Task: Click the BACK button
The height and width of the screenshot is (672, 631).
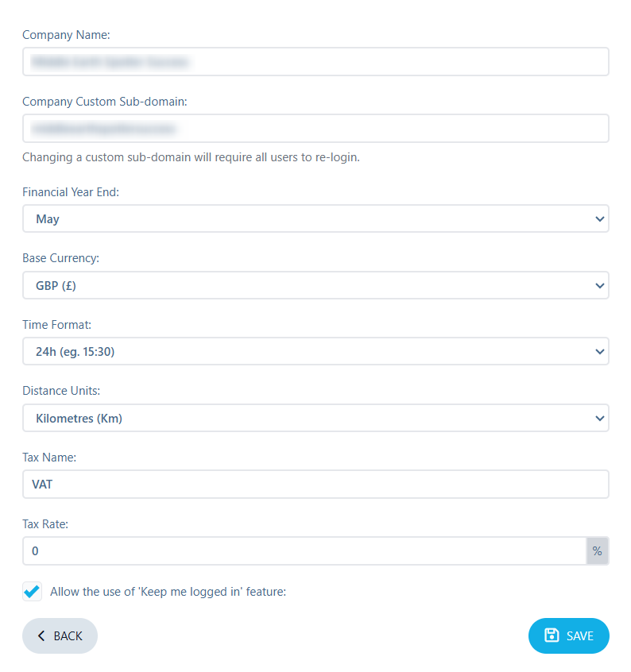Action: pos(60,635)
